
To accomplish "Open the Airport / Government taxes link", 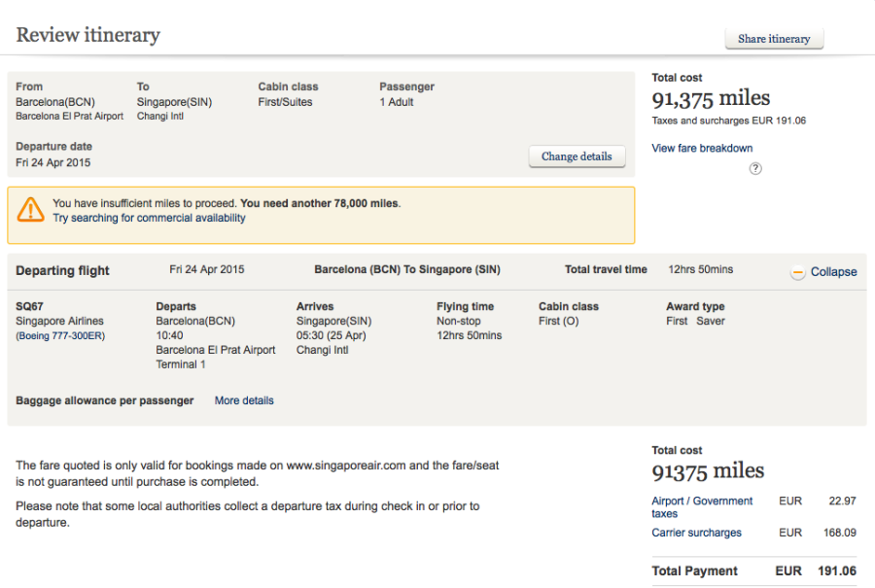I will coord(702,506).
